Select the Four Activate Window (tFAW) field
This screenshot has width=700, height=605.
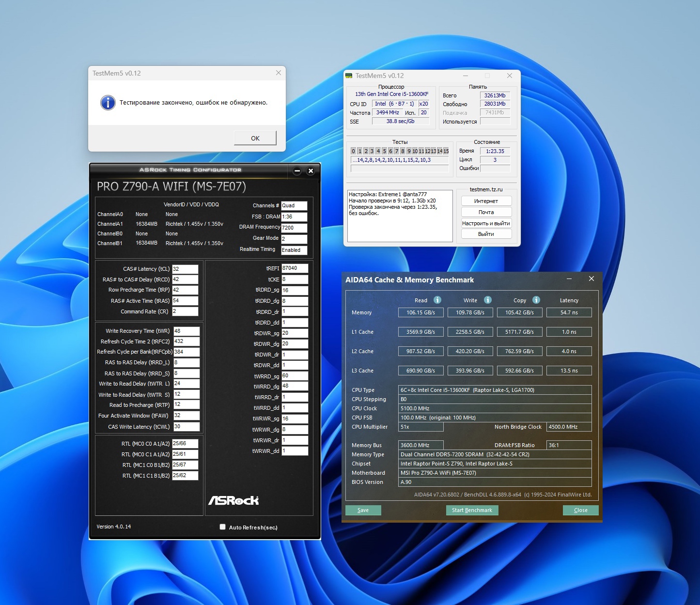(x=187, y=416)
